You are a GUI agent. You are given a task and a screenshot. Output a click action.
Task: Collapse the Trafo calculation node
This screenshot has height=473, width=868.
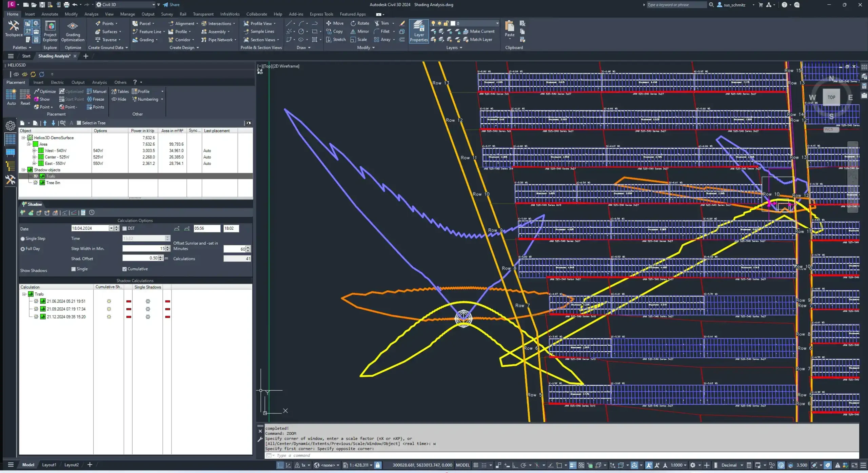coord(24,294)
